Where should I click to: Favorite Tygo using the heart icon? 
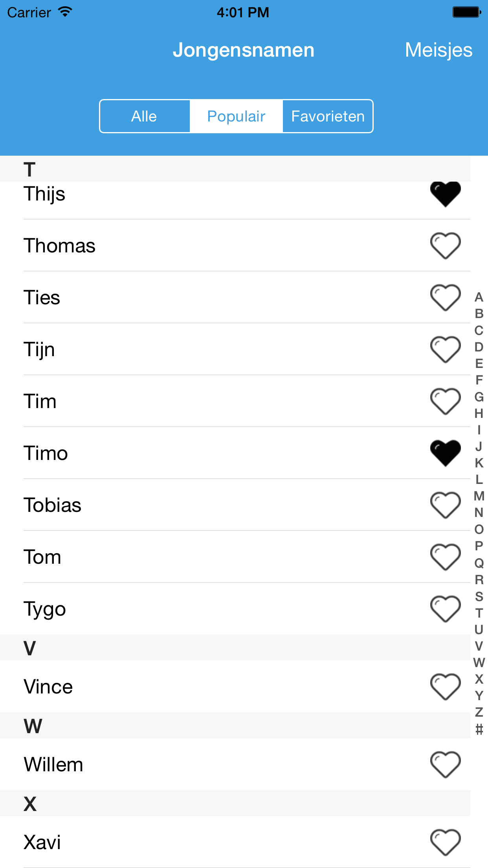(x=445, y=609)
